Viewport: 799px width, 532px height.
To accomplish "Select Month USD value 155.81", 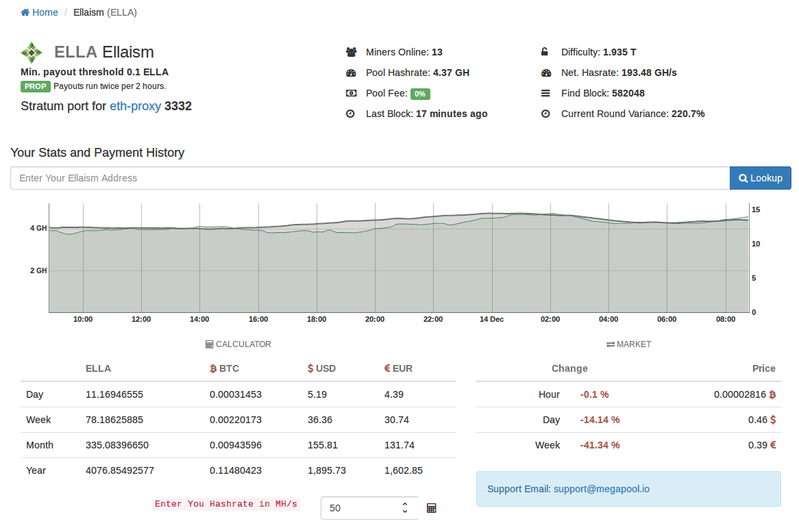I will coord(323,446).
